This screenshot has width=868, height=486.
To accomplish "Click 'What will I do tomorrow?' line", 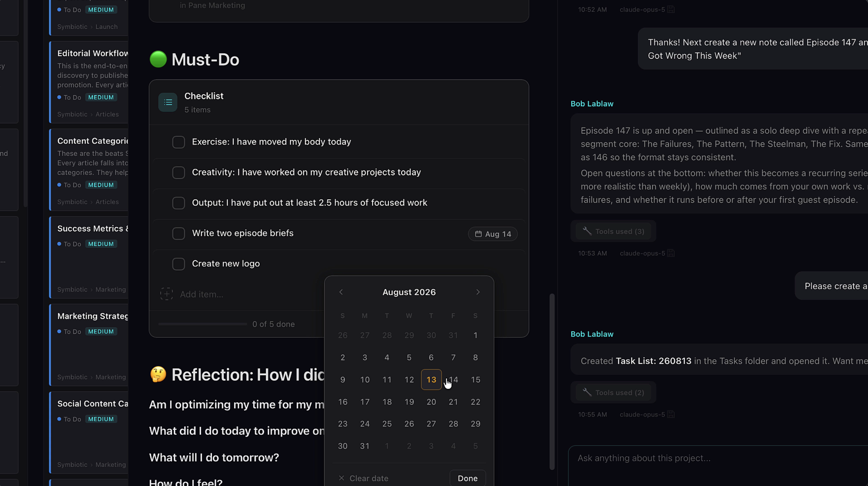I will [214, 458].
